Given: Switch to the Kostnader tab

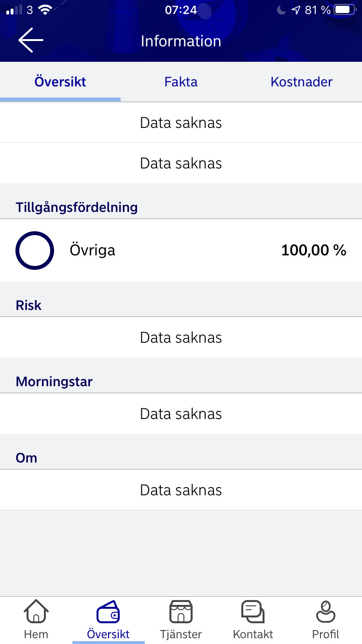Looking at the screenshot, I should (x=302, y=82).
